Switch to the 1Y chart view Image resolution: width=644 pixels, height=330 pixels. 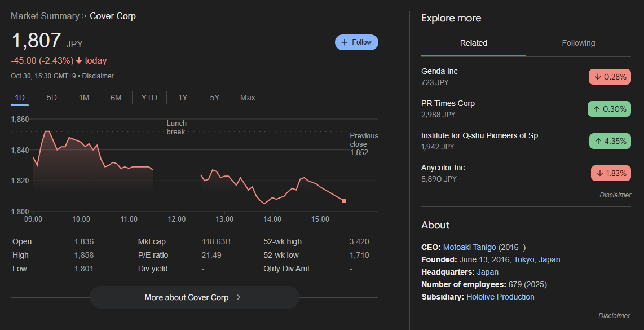pyautogui.click(x=183, y=98)
